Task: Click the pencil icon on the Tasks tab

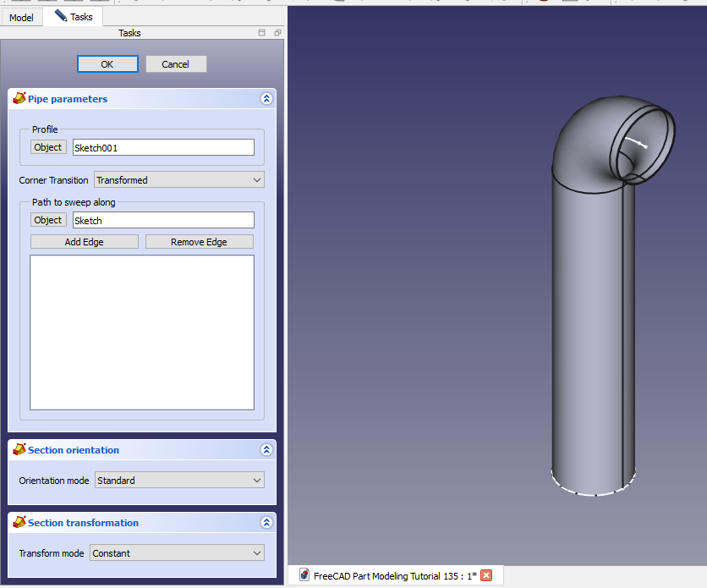Action: [x=61, y=16]
